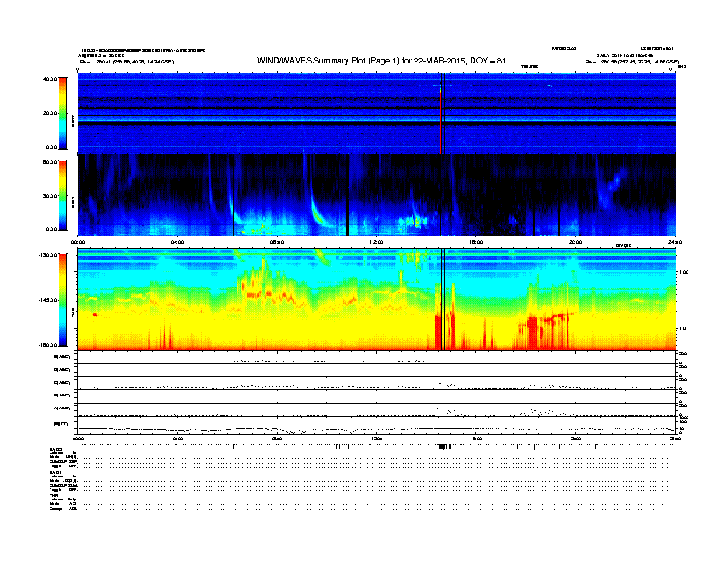Click the TNR vertical axis label
The width and height of the screenshot is (728, 563).
73,314
